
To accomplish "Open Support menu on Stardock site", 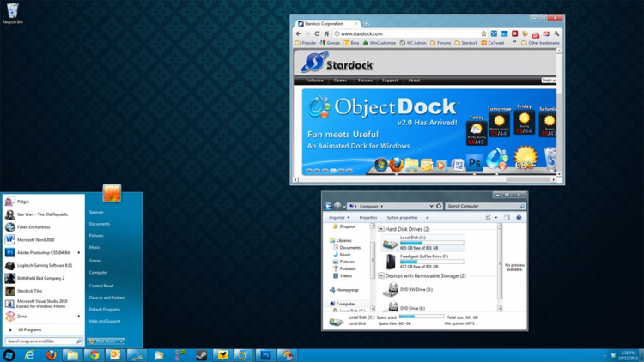I will [390, 81].
